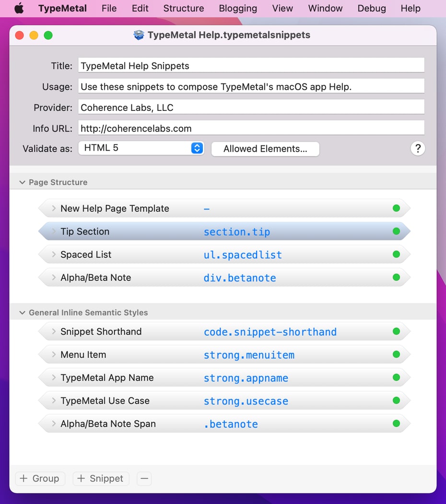Image resolution: width=446 pixels, height=504 pixels.
Task: Toggle green status dot for Alpha/Beta Note Span
Action: [x=396, y=424]
